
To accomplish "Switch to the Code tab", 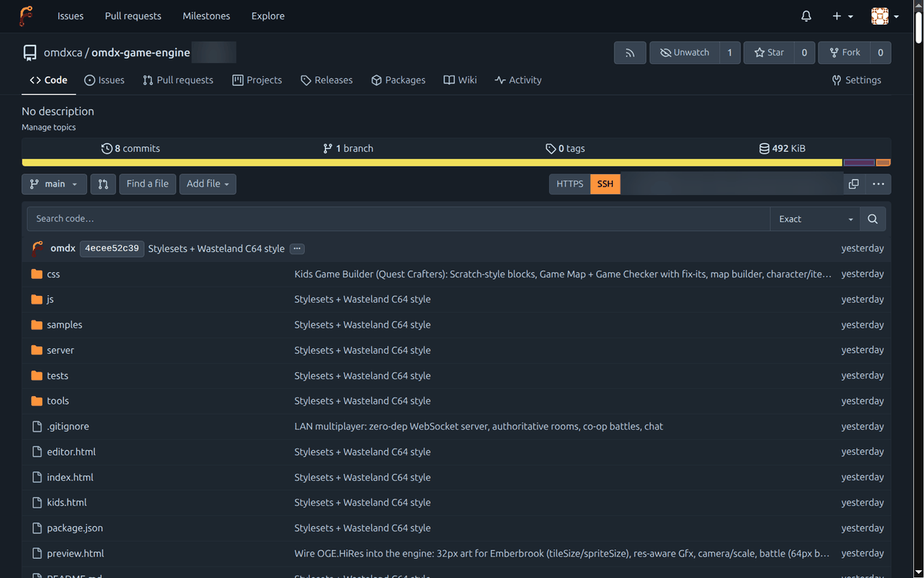I will tap(49, 80).
